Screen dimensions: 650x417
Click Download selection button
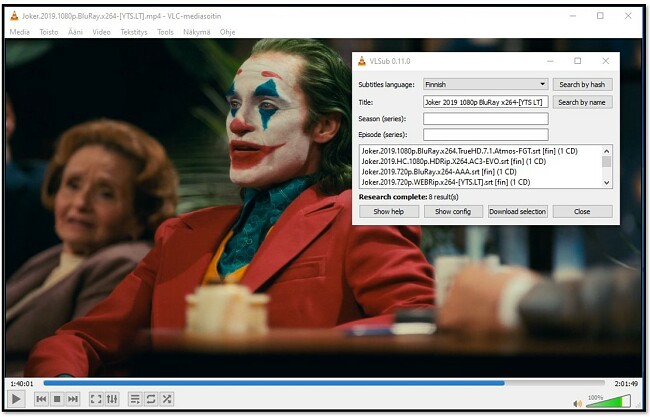pos(518,211)
